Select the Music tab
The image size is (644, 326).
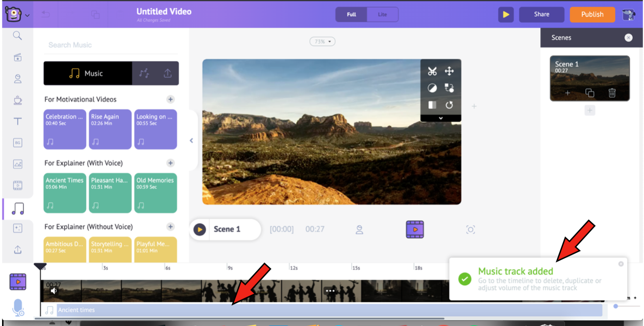87,74
